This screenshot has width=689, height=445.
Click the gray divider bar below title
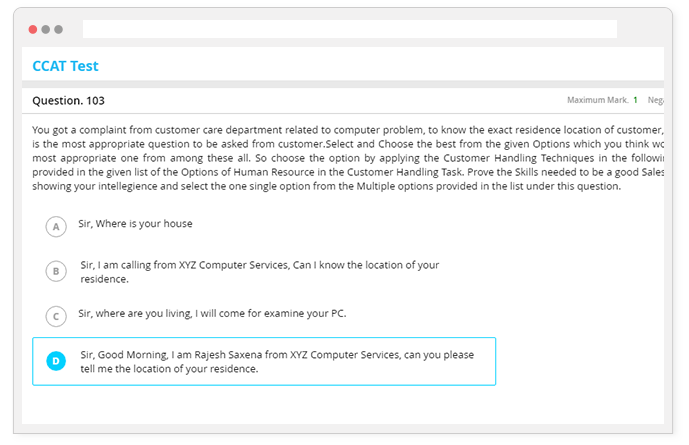coord(343,84)
